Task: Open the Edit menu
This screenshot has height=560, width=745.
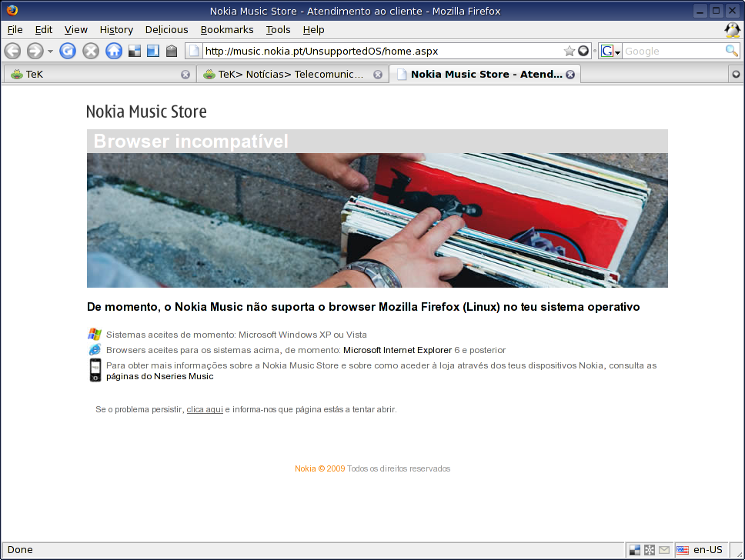Action: tap(44, 29)
